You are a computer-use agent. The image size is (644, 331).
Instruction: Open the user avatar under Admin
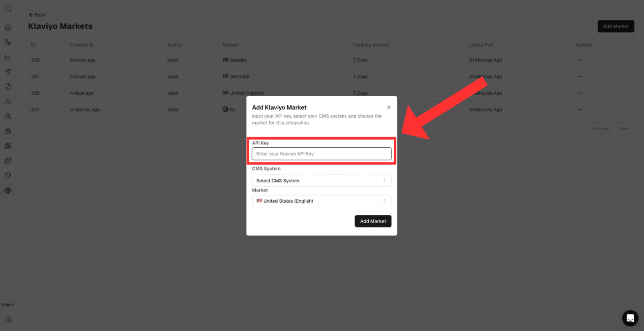(8, 320)
